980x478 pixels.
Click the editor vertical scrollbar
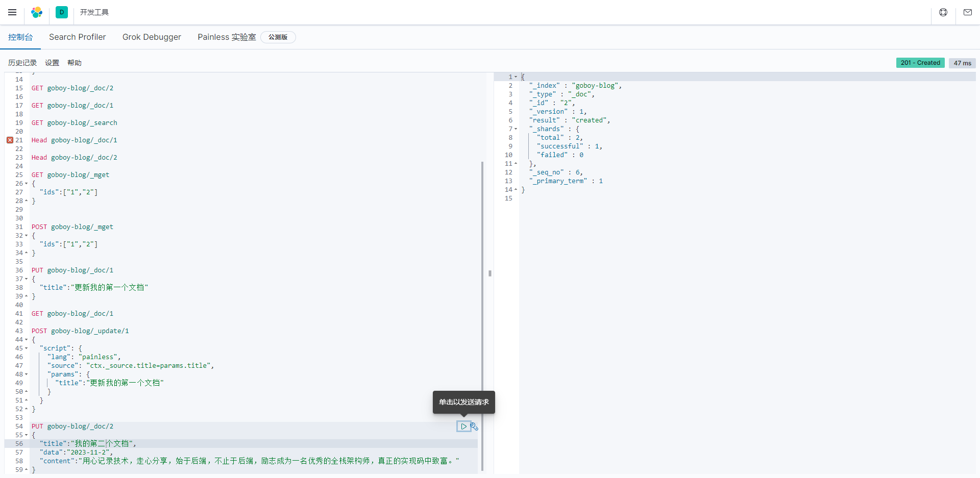point(482,316)
